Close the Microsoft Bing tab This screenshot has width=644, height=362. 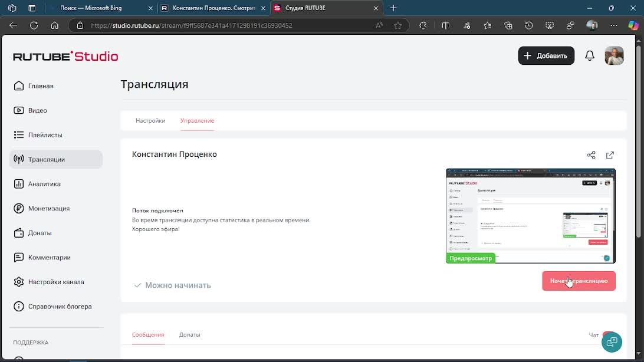point(150,8)
